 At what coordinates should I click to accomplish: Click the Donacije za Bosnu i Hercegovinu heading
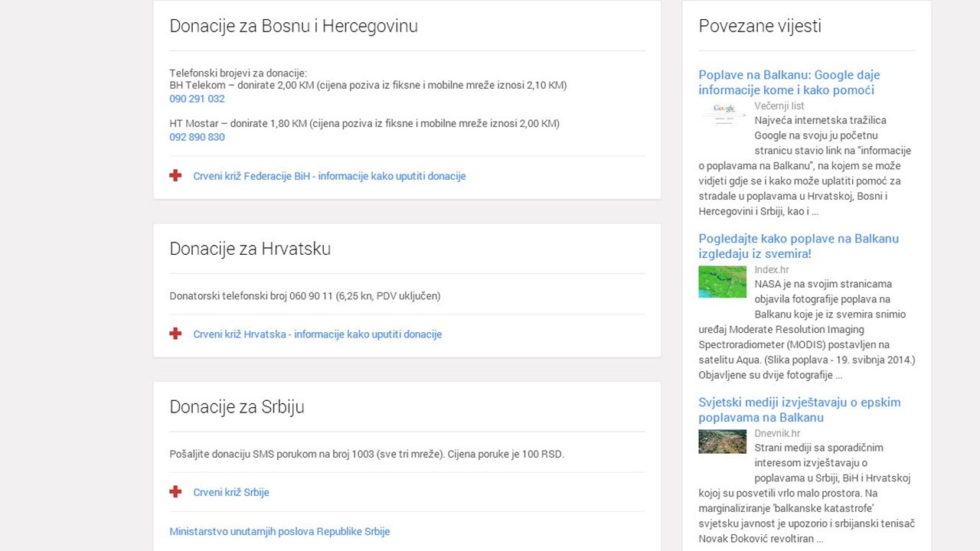point(293,26)
